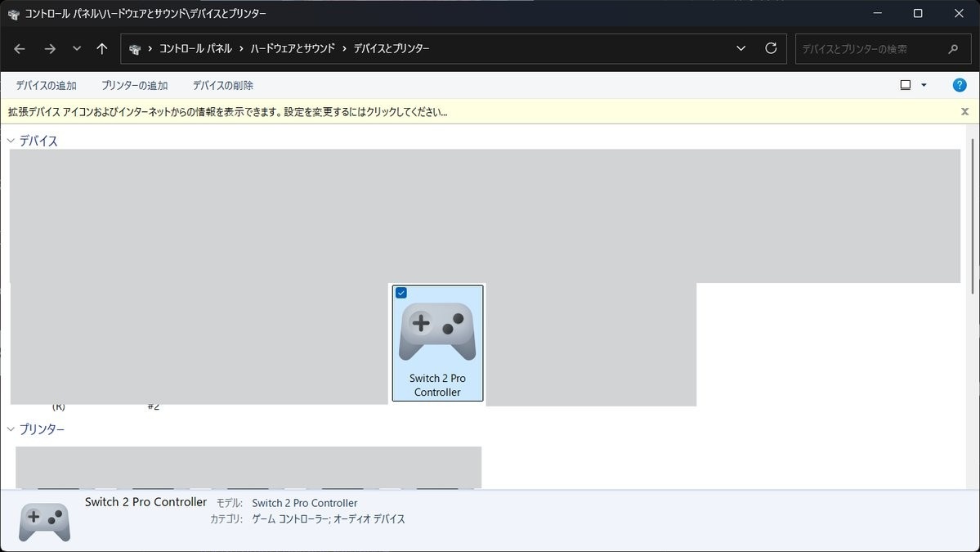Click the details pane Switch 2 Pro Controller title
The image size is (980, 552).
[145, 502]
